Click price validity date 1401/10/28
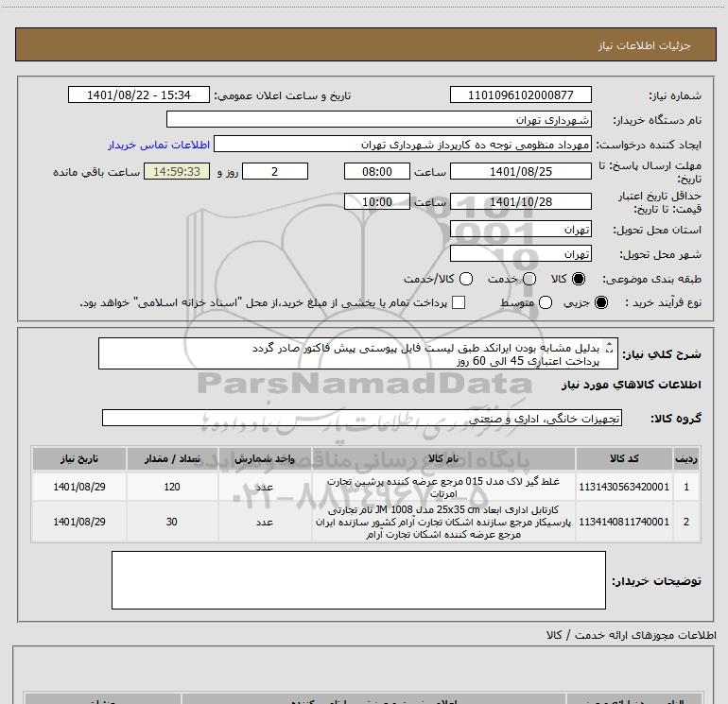This screenshot has height=704, width=728. 520,201
